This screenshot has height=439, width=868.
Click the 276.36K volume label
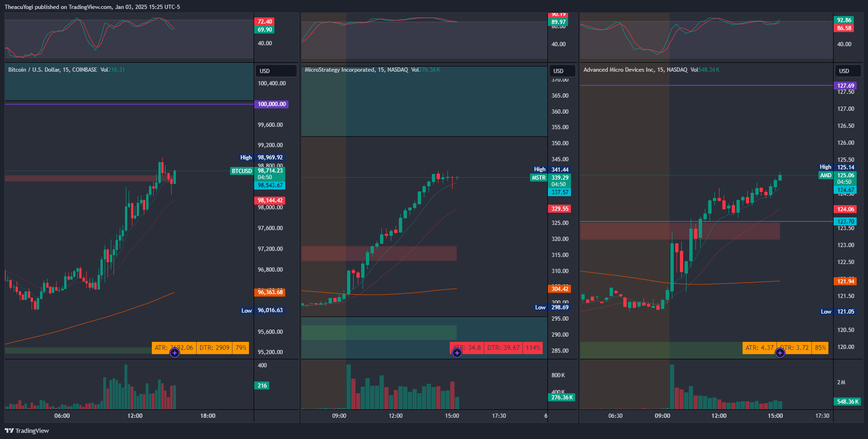coord(562,398)
